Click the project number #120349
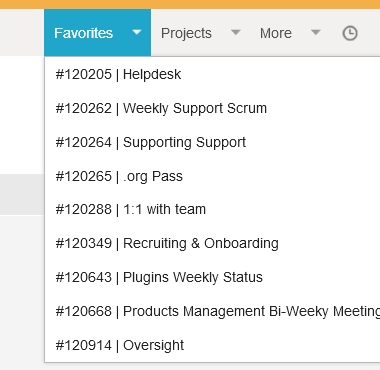 click(x=84, y=244)
